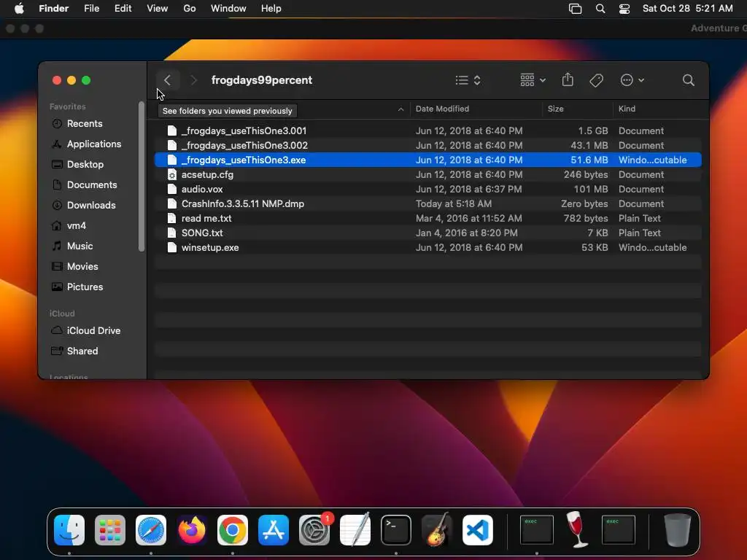Image resolution: width=747 pixels, height=560 pixels.
Task: Select the read me.txt file
Action: click(x=427, y=218)
